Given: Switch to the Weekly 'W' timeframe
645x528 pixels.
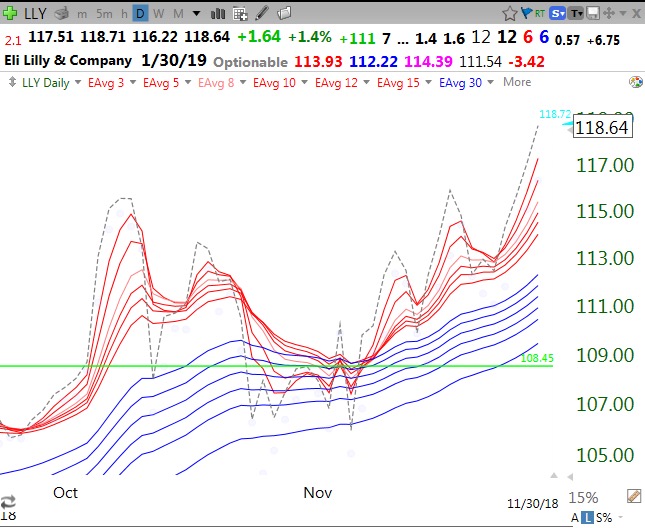Looking at the screenshot, I should point(158,14).
